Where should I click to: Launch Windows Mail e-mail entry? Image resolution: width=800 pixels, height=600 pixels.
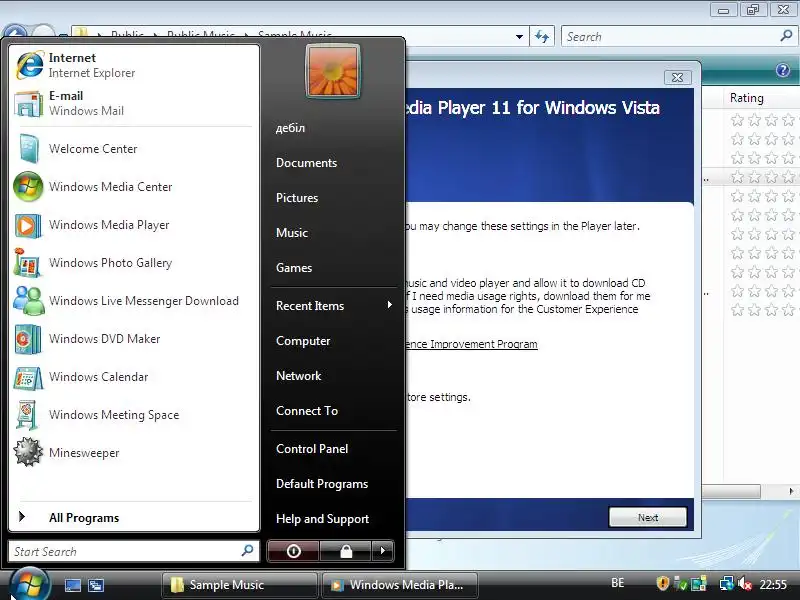pos(134,103)
